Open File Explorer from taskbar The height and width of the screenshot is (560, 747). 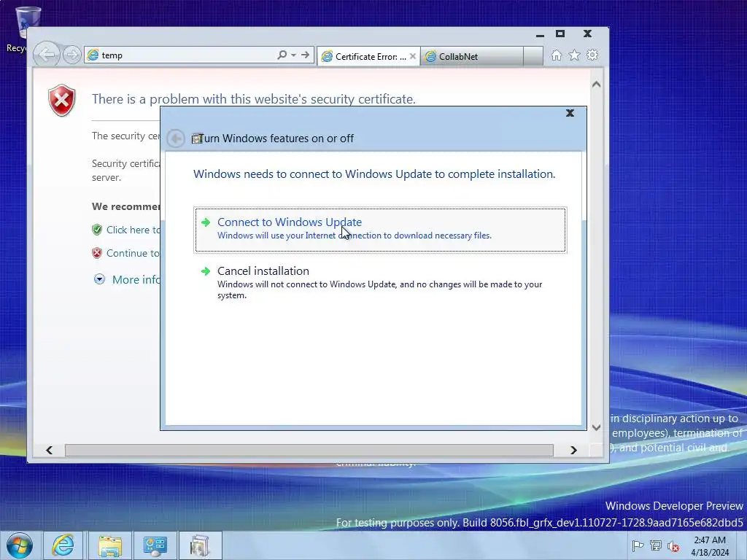click(x=110, y=545)
